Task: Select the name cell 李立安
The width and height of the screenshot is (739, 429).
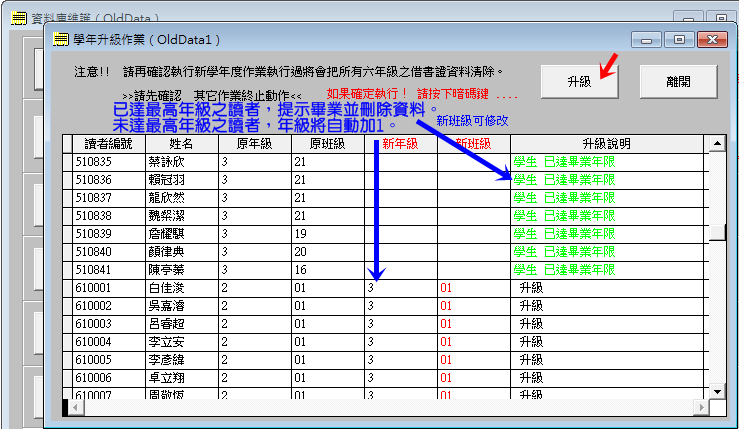Action: 182,342
